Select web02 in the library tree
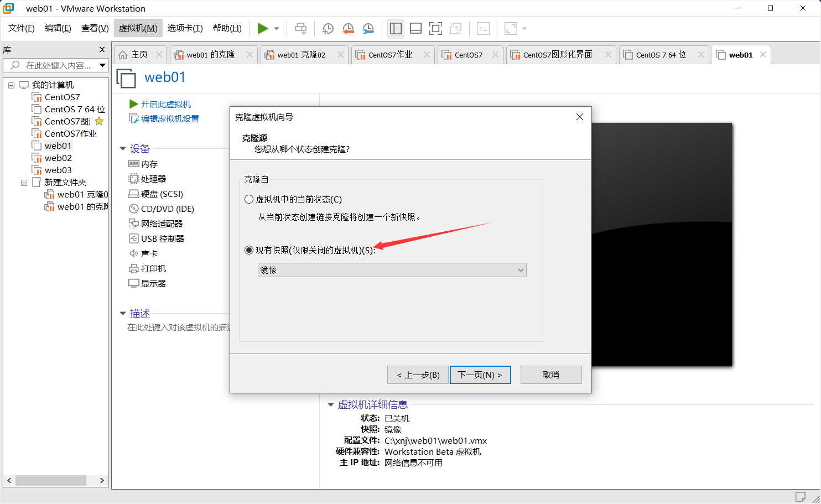821x504 pixels. 58,158
